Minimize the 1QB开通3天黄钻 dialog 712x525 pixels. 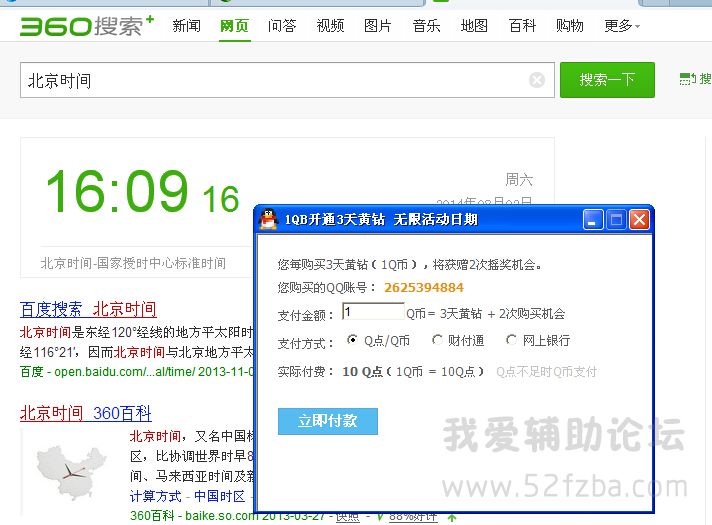coord(593,220)
